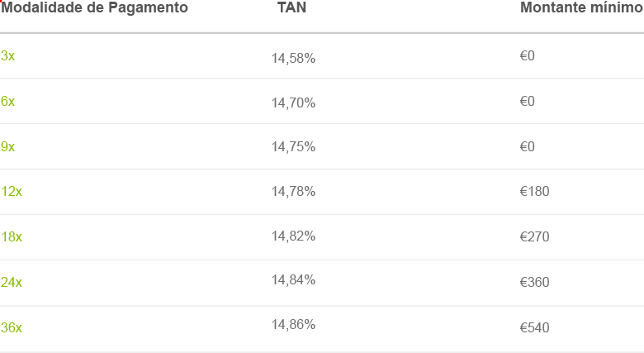
Task: Select the €270 minimum amount
Action: (534, 237)
